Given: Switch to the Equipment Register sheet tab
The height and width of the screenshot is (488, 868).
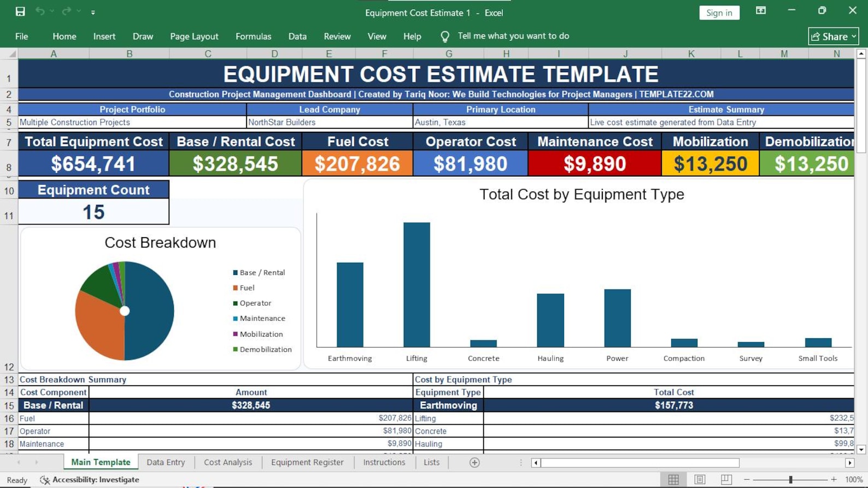Looking at the screenshot, I should tap(307, 462).
